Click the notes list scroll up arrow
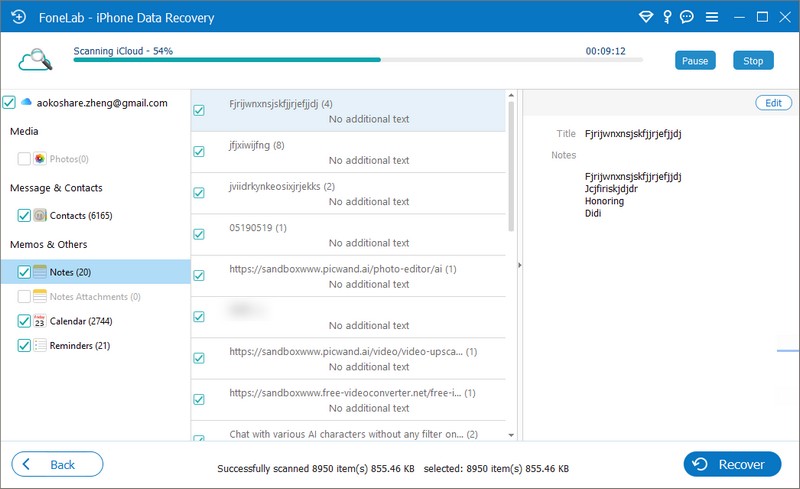This screenshot has height=489, width=800. pos(511,95)
